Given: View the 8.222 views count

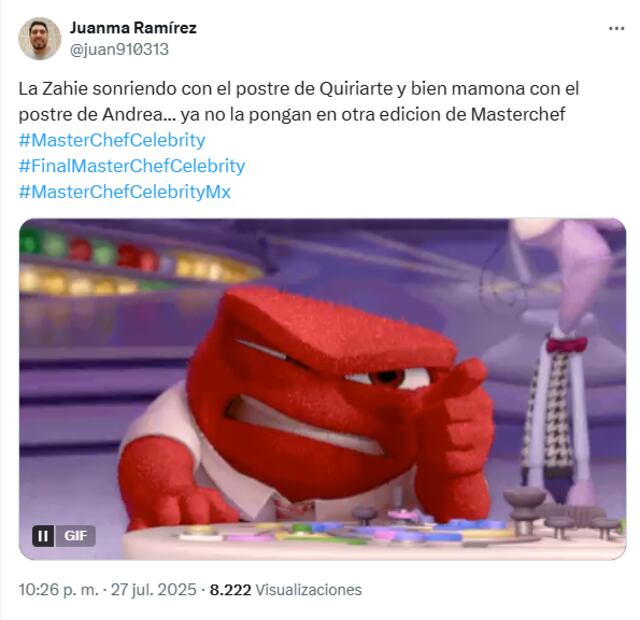Looking at the screenshot, I should [230, 590].
